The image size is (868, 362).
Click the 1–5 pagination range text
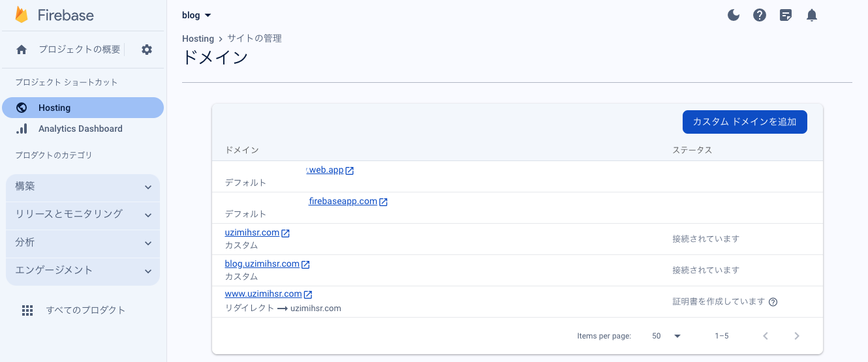tap(722, 336)
